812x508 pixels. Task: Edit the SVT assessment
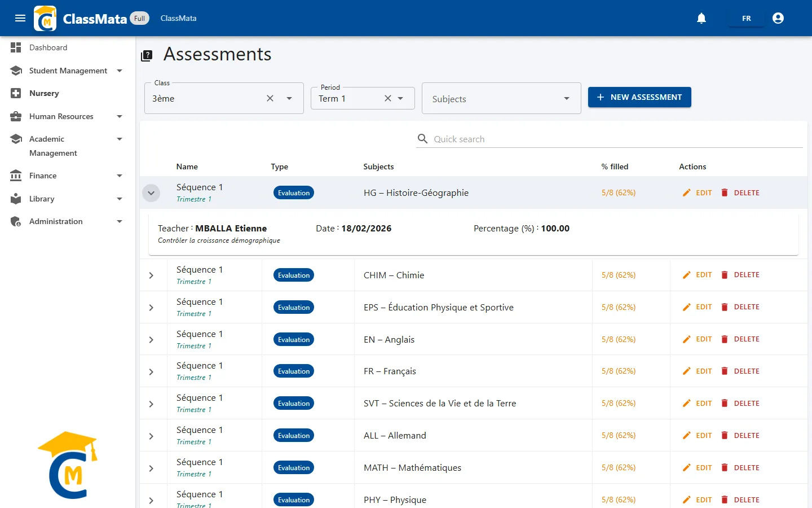coord(697,403)
